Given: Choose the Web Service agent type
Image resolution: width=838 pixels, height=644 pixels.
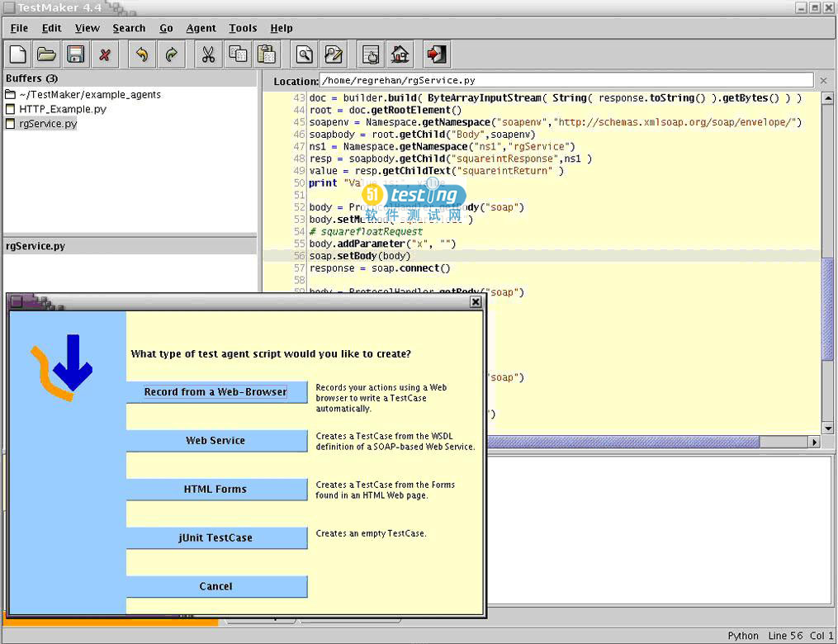Looking at the screenshot, I should [217, 440].
